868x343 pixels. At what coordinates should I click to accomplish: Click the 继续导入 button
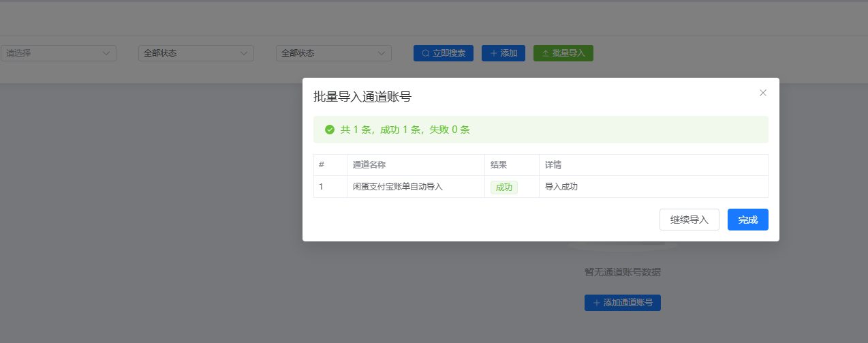689,220
